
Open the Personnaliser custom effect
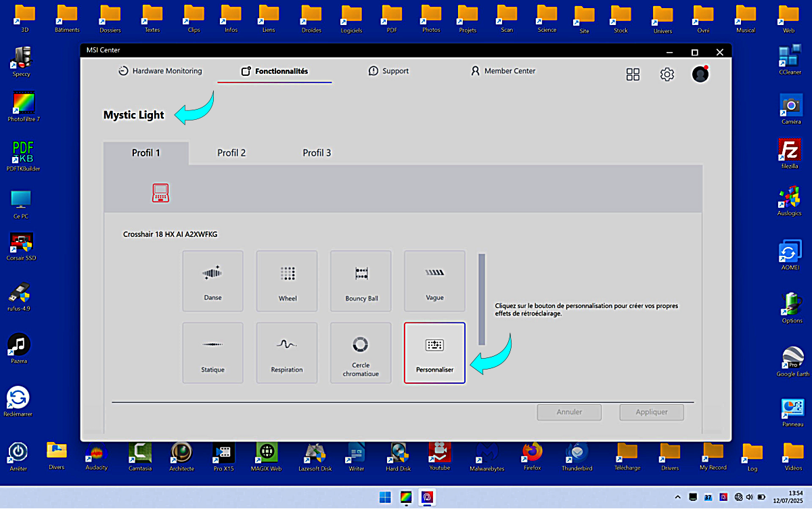(x=434, y=353)
